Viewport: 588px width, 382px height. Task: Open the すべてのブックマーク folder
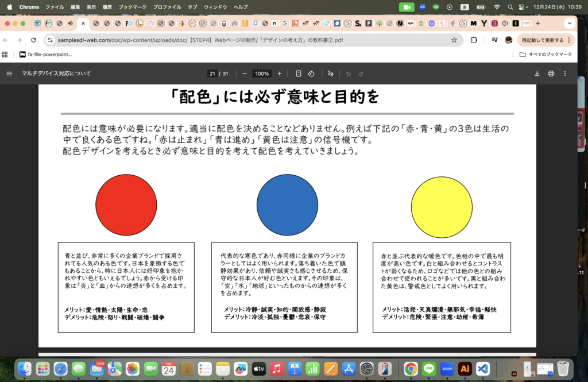point(546,55)
